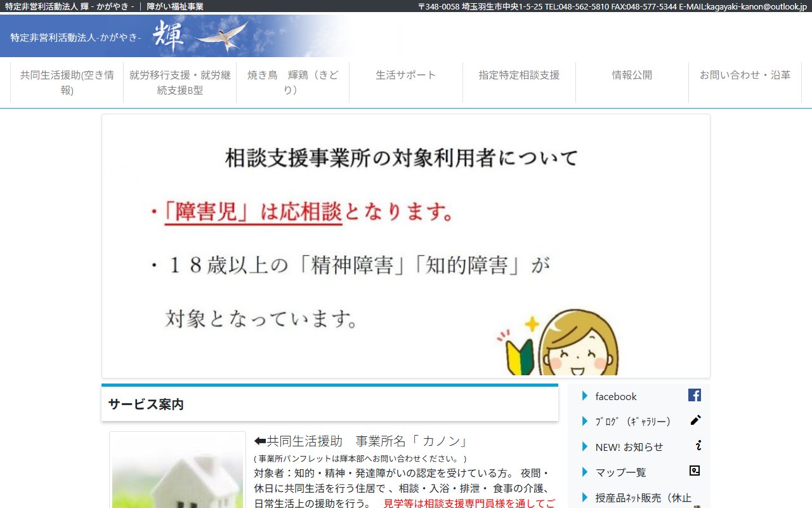Image resolution: width=812 pixels, height=508 pixels.
Task: Click the arrow before facebook link
Action: (585, 396)
